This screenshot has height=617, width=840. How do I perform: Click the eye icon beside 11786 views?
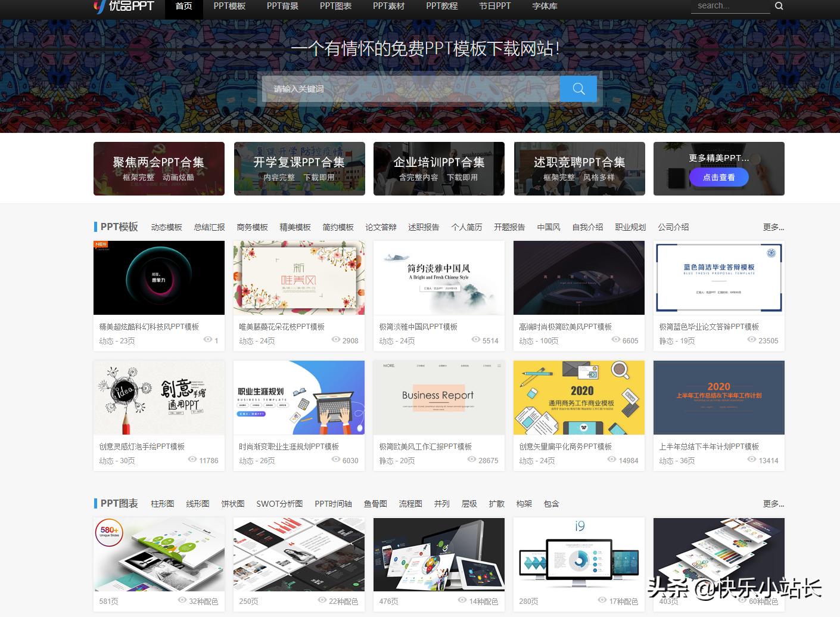click(191, 460)
